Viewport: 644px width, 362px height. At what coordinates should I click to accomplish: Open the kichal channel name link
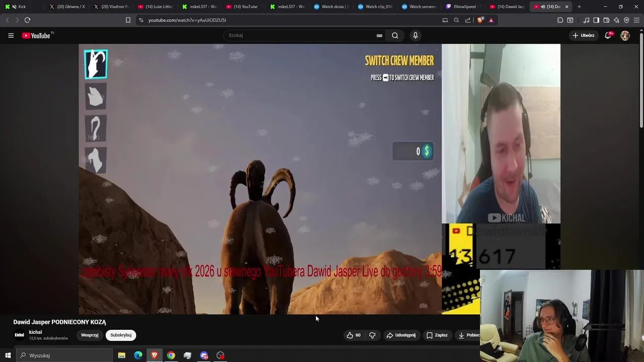(x=35, y=332)
